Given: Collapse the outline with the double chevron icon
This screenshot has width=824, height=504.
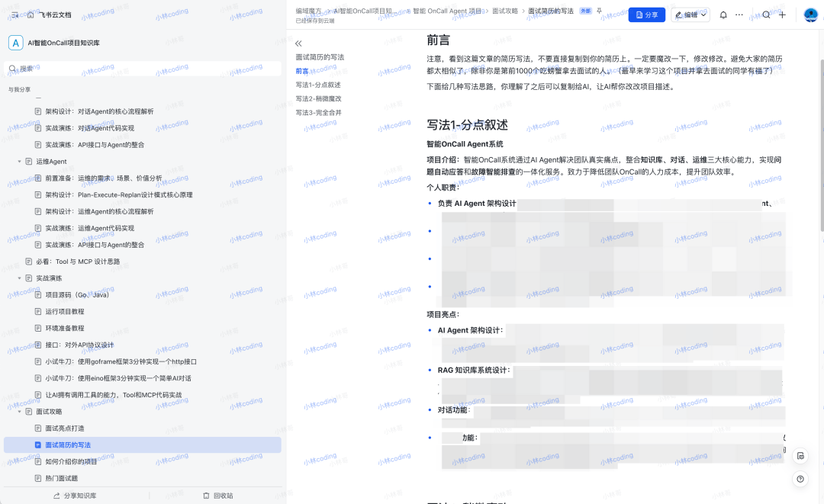Looking at the screenshot, I should pos(298,43).
